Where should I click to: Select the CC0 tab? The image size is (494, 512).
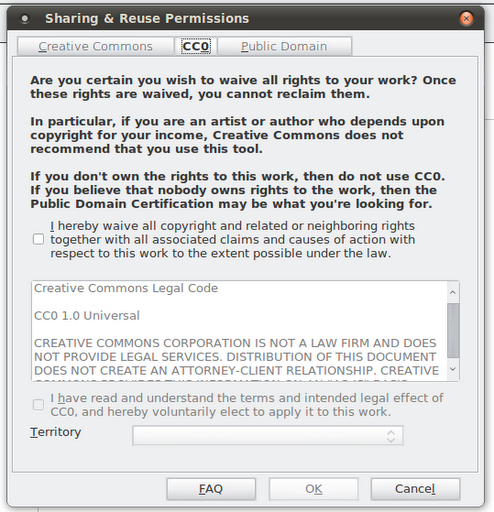click(196, 46)
